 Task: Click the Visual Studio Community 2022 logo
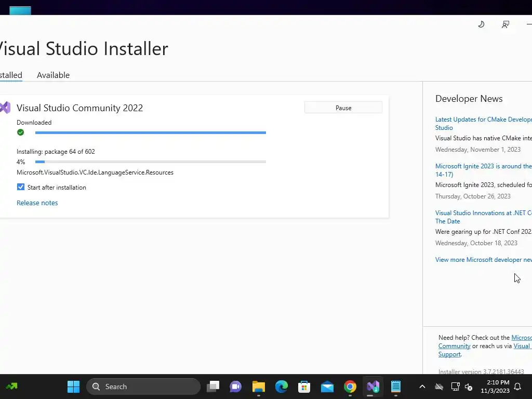[x=5, y=108]
